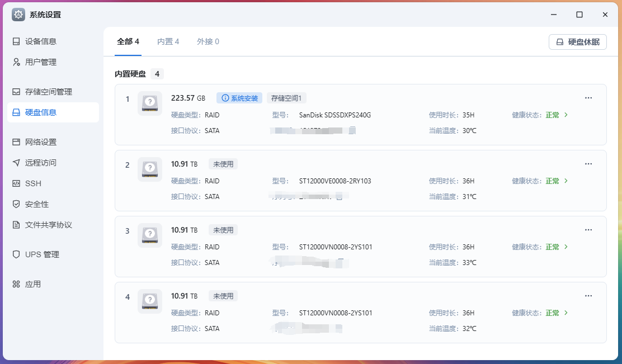Open UPS 管理 settings
622x364 pixels.
click(x=41, y=254)
